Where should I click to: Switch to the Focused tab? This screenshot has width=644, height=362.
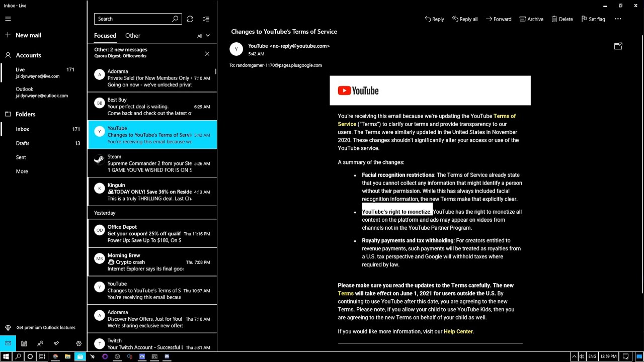click(105, 36)
